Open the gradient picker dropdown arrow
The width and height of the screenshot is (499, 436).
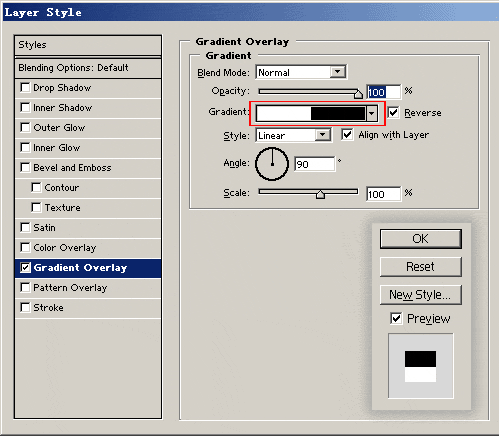372,113
